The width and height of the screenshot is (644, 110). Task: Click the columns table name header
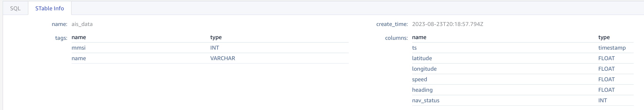[419, 37]
